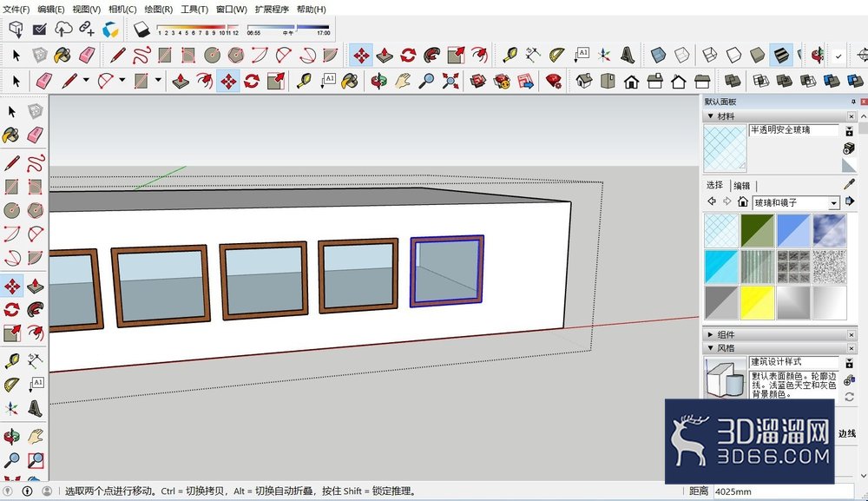Image resolution: width=868 pixels, height=501 pixels.
Task: Close the 组件 panel
Action: tap(852, 335)
